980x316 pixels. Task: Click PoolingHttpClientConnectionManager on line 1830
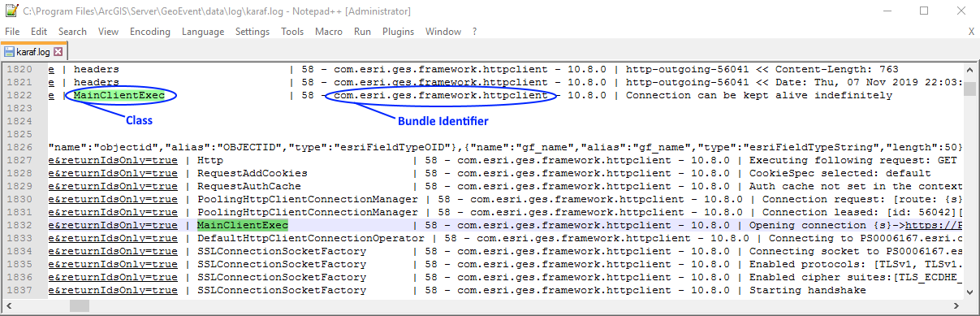point(308,199)
